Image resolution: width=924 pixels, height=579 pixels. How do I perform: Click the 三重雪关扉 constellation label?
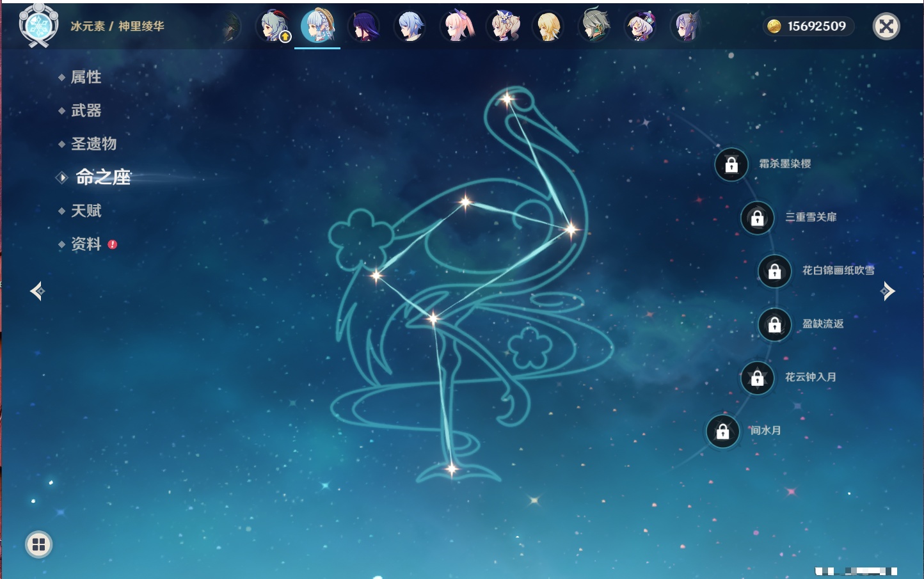tap(811, 217)
